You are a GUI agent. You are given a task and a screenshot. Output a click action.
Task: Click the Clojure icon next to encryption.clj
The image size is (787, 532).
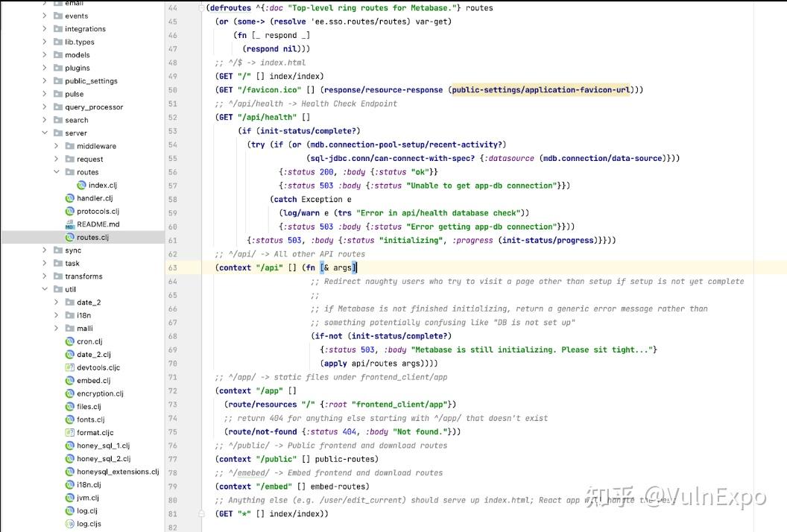[x=71, y=393]
